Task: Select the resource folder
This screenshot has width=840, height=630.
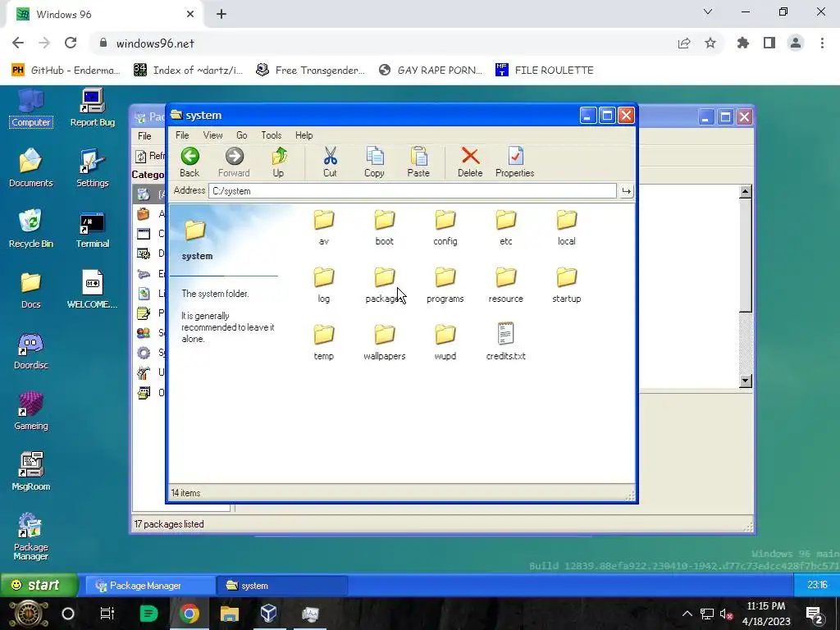Action: point(505,285)
